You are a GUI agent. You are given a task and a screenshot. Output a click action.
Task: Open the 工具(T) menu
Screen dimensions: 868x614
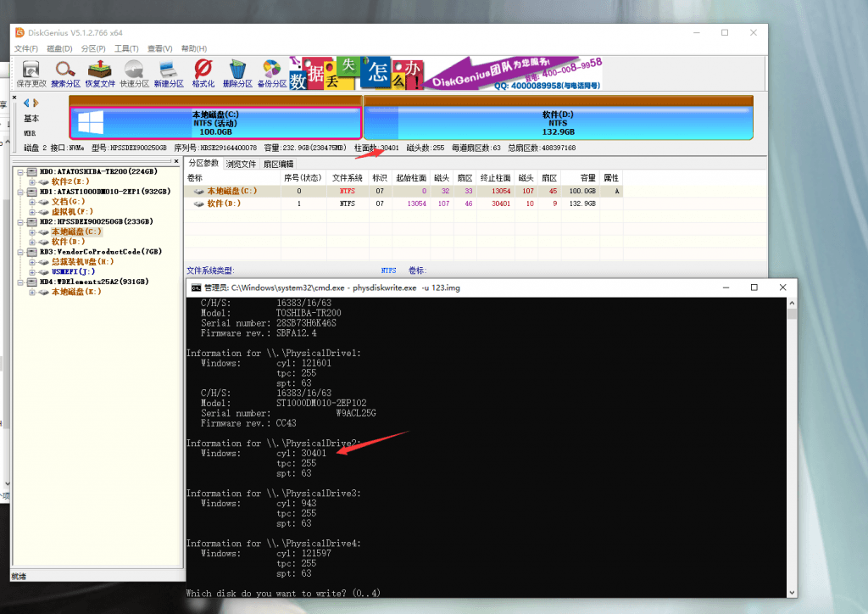[x=126, y=48]
